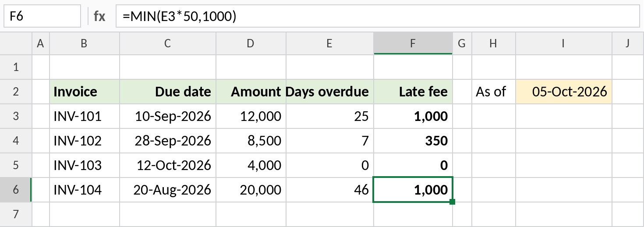Click late fee 0 for INV-103

[x=413, y=165]
